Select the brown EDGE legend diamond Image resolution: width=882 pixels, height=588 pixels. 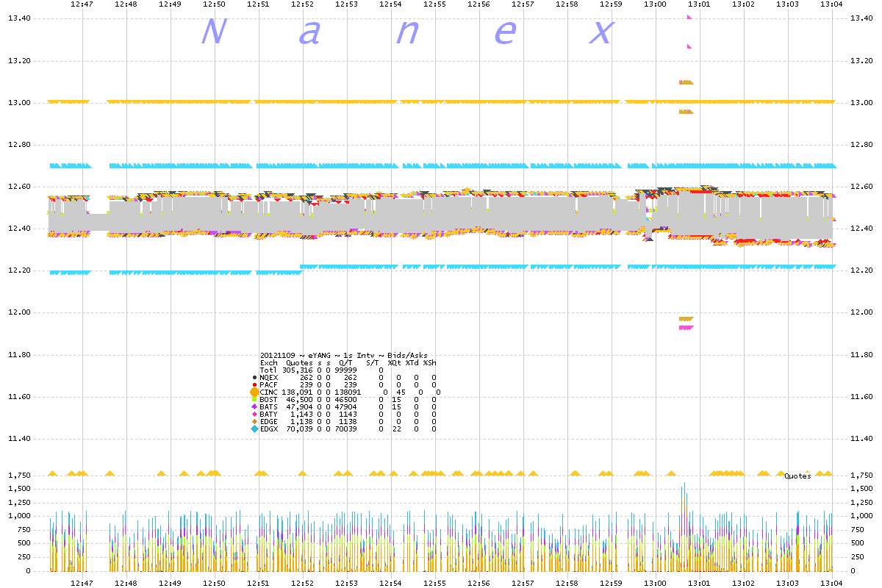[x=254, y=421]
